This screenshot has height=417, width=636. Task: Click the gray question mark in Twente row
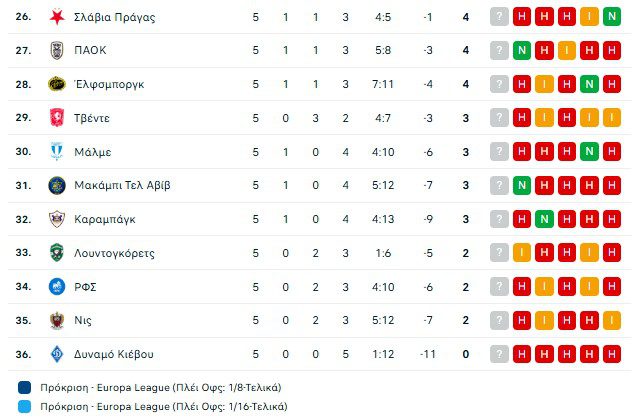pyautogui.click(x=499, y=118)
